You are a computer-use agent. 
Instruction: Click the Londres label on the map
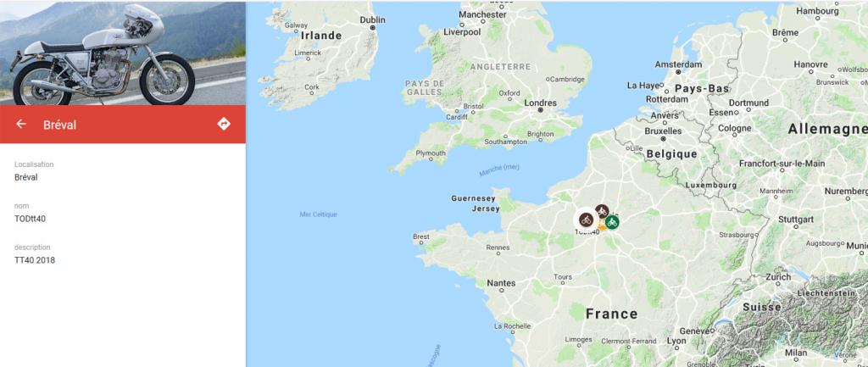[540, 103]
